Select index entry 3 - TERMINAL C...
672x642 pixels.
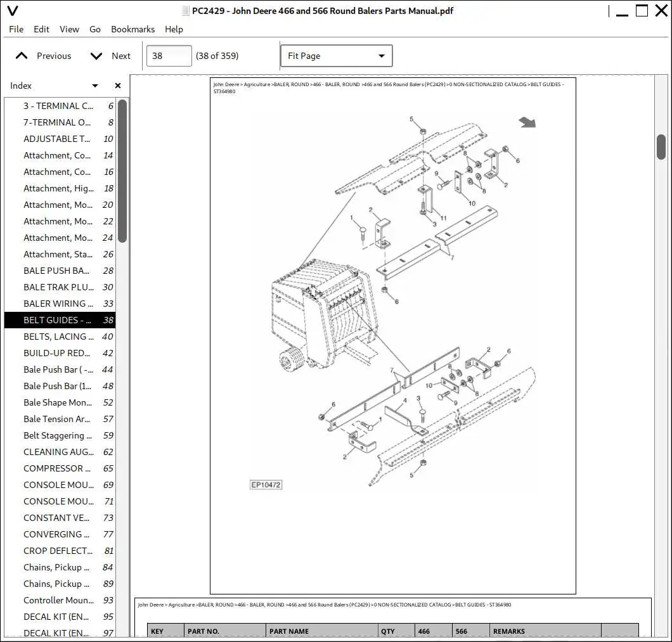point(60,106)
